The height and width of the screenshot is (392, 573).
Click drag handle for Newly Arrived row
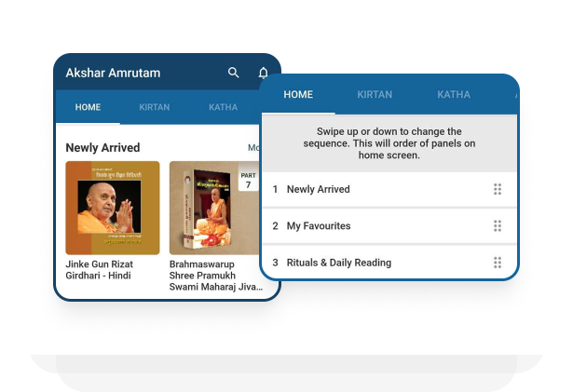click(x=498, y=189)
